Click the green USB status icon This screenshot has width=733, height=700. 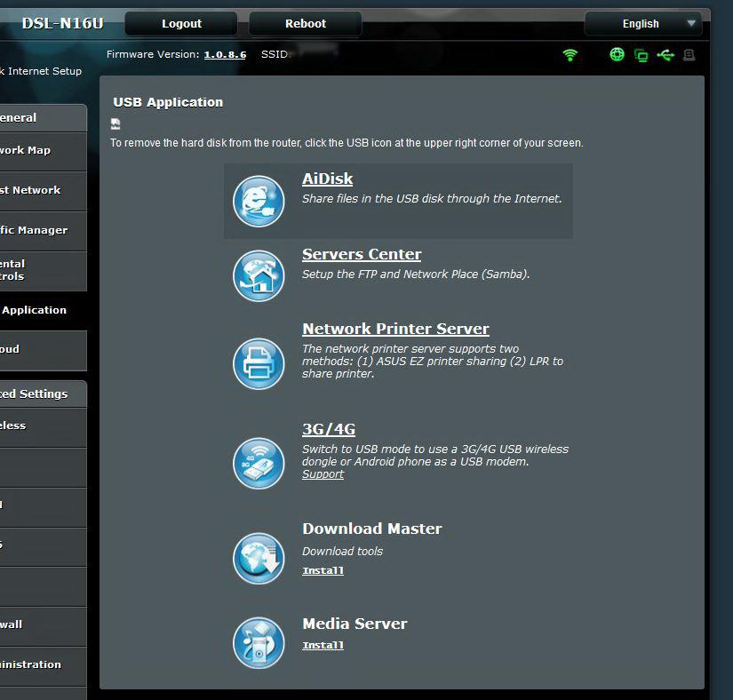pos(665,55)
